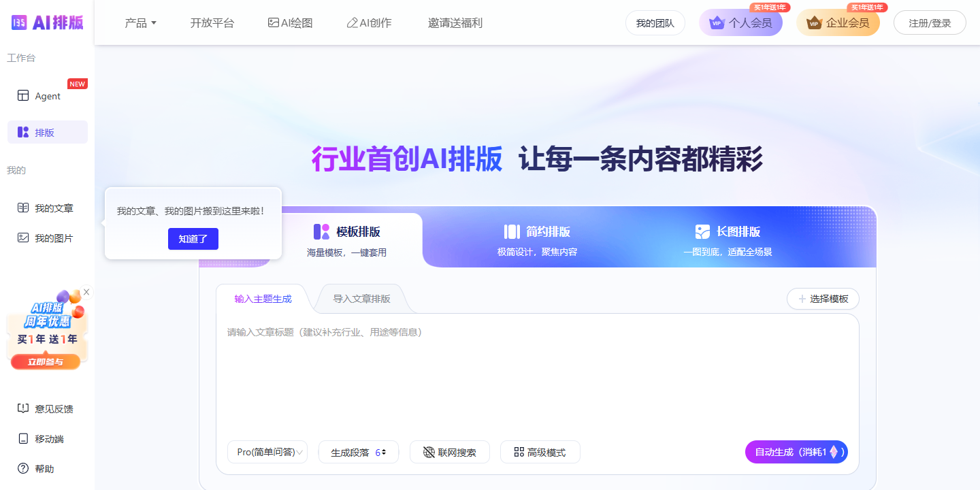
Task: Open the 个人会员 VIP membership
Action: pos(740,22)
